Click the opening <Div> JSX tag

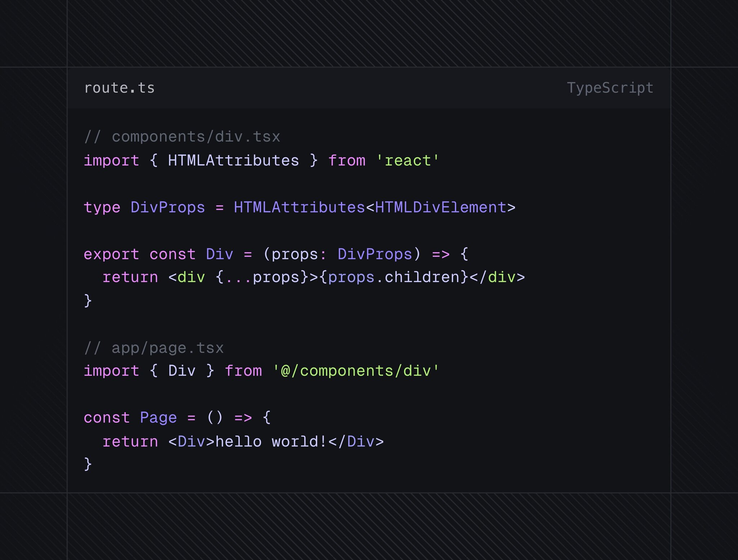coord(191,442)
